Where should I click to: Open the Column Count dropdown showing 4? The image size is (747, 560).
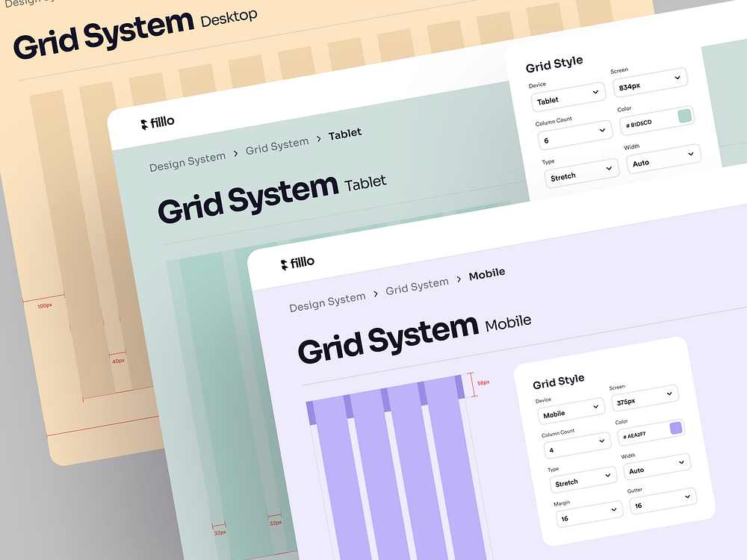pyautogui.click(x=576, y=443)
